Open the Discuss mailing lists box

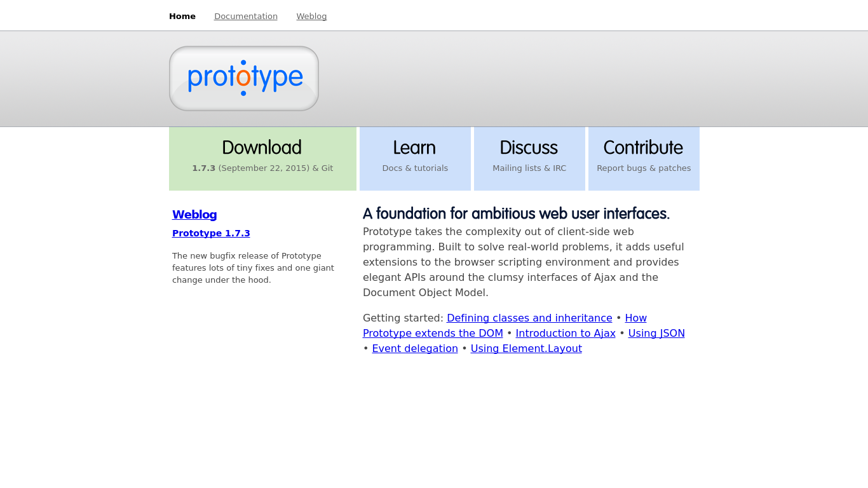point(529,159)
